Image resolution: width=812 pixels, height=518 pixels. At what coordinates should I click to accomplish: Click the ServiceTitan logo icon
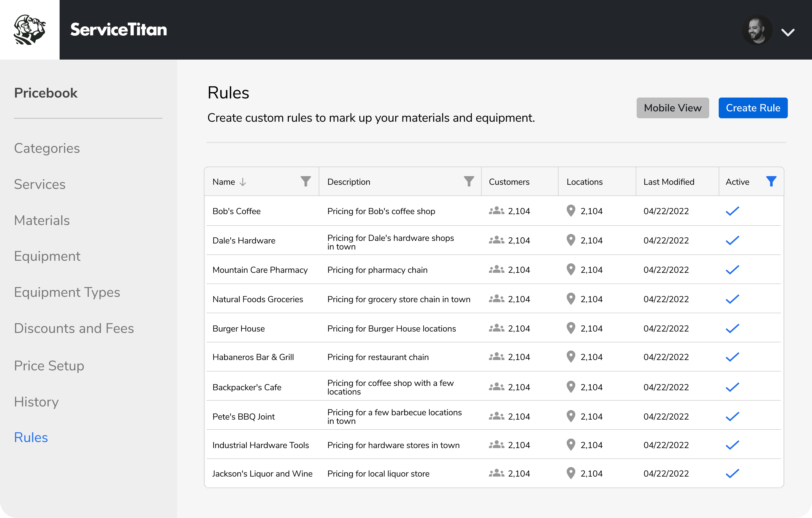(30, 30)
